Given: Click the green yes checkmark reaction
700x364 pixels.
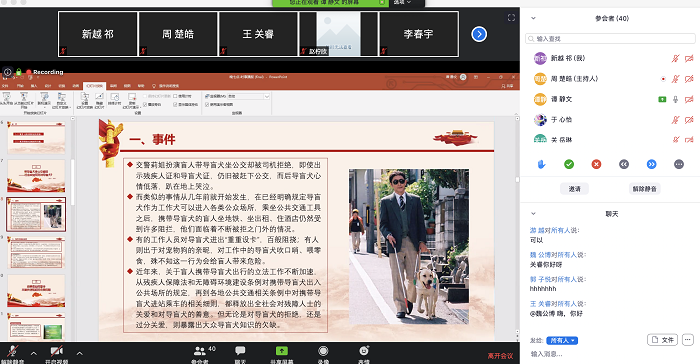Looking at the screenshot, I should [x=569, y=164].
